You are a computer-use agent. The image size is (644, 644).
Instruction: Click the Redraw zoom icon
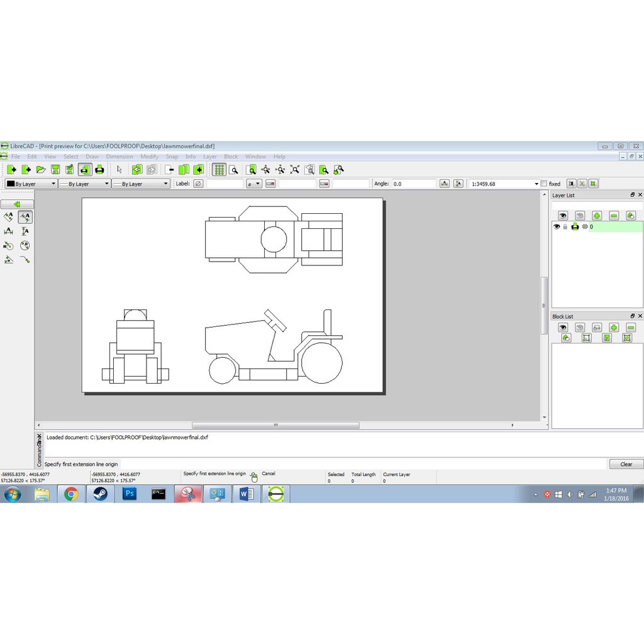click(x=251, y=170)
